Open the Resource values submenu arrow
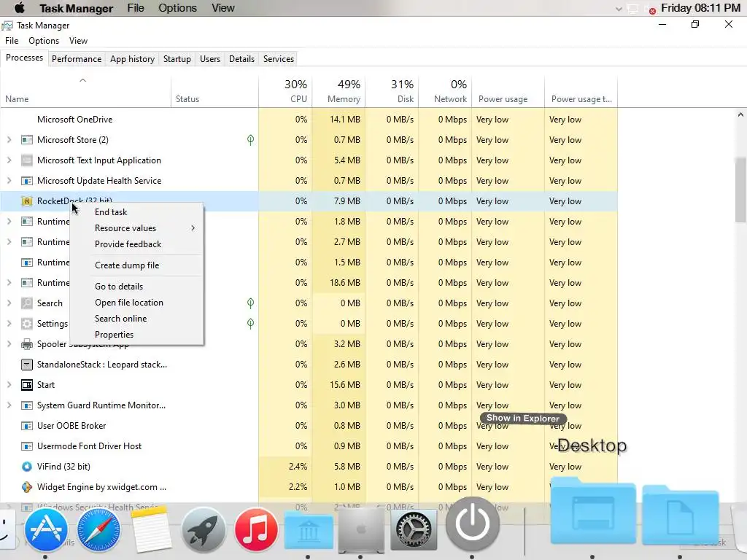 (x=193, y=228)
